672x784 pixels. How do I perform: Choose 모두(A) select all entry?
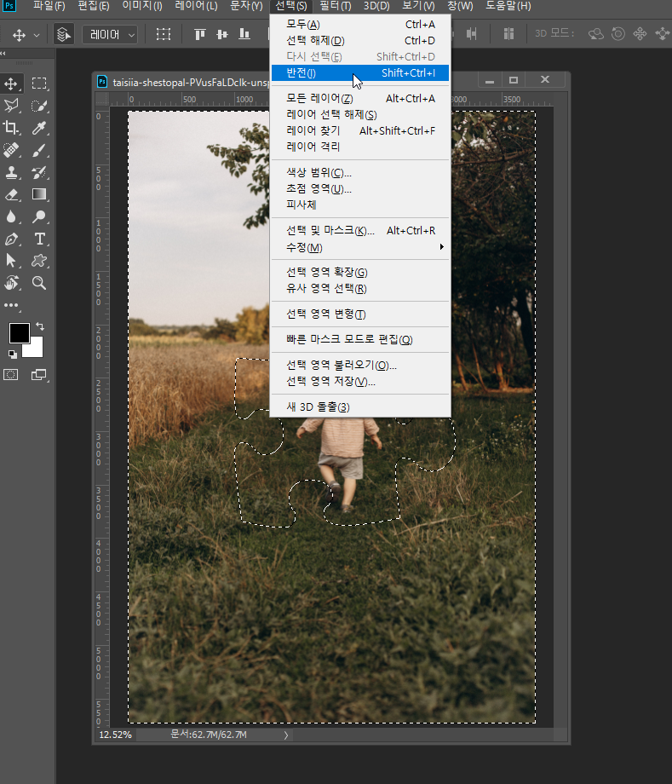(x=359, y=25)
